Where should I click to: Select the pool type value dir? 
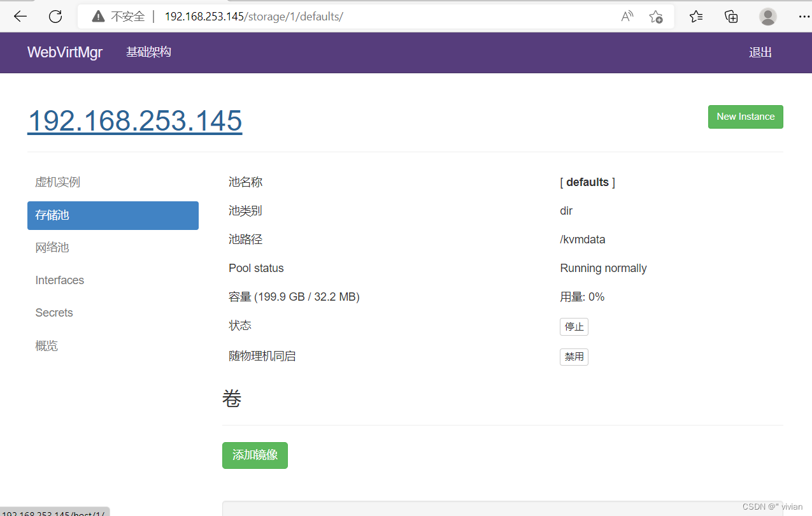pyautogui.click(x=566, y=211)
